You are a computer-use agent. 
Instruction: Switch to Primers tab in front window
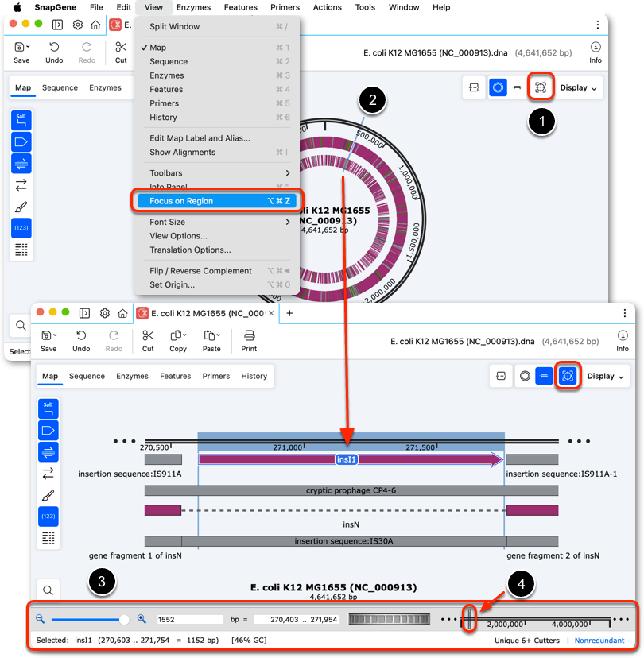(x=215, y=376)
